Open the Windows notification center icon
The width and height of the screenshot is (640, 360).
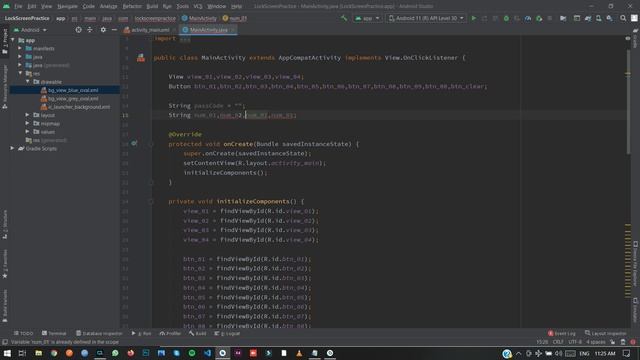click(627, 353)
